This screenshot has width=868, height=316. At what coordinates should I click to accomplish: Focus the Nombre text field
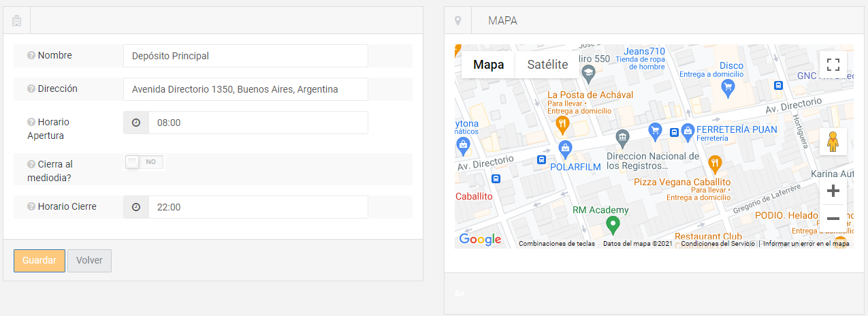(x=246, y=56)
